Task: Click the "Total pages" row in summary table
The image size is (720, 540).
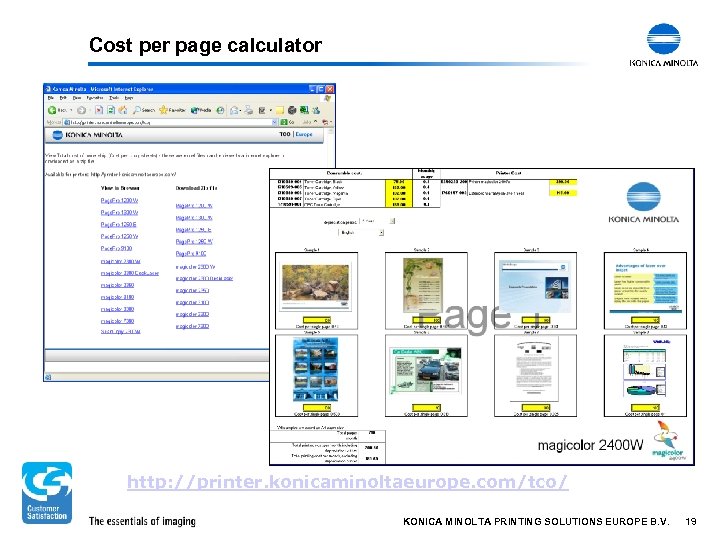Action: coord(327,434)
